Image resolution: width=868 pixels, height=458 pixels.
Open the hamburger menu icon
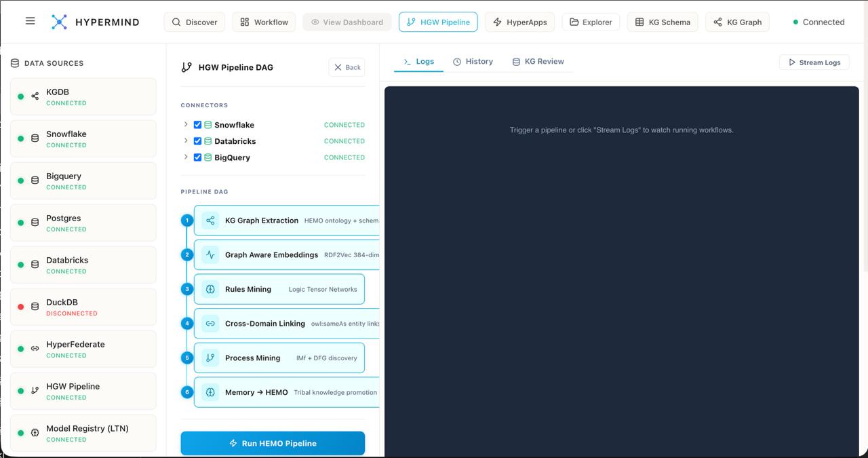[x=30, y=21]
